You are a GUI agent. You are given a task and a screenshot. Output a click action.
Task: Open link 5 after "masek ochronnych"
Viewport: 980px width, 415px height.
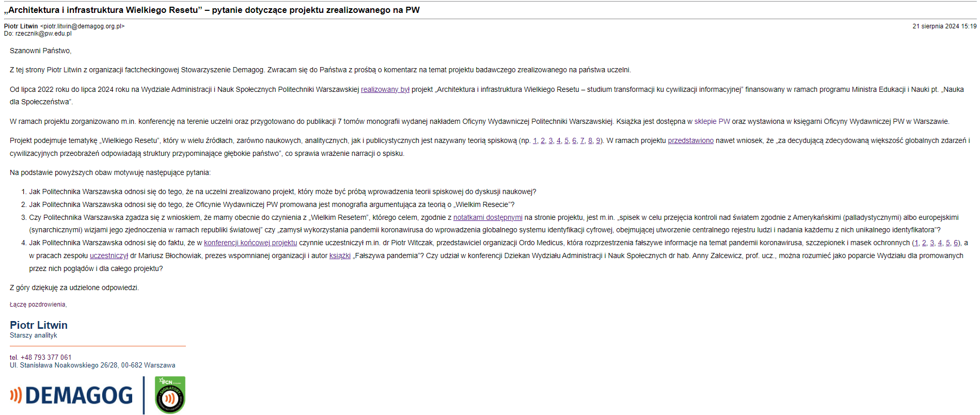click(x=948, y=243)
